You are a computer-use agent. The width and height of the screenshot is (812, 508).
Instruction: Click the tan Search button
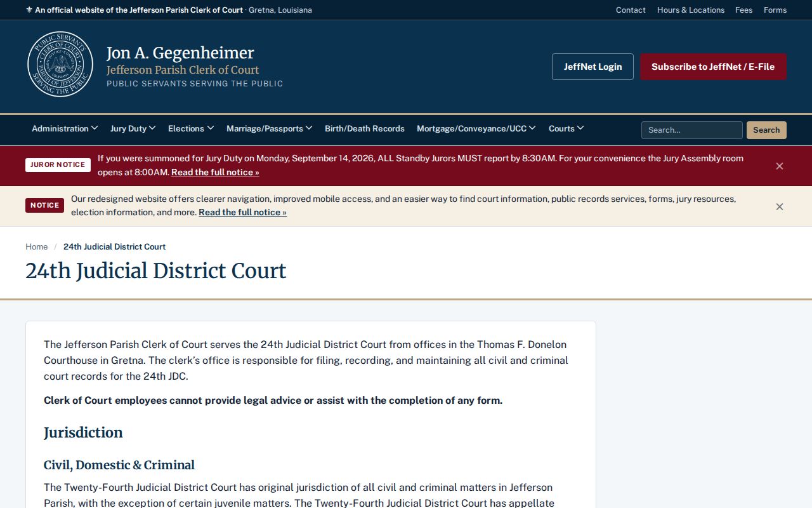(766, 130)
